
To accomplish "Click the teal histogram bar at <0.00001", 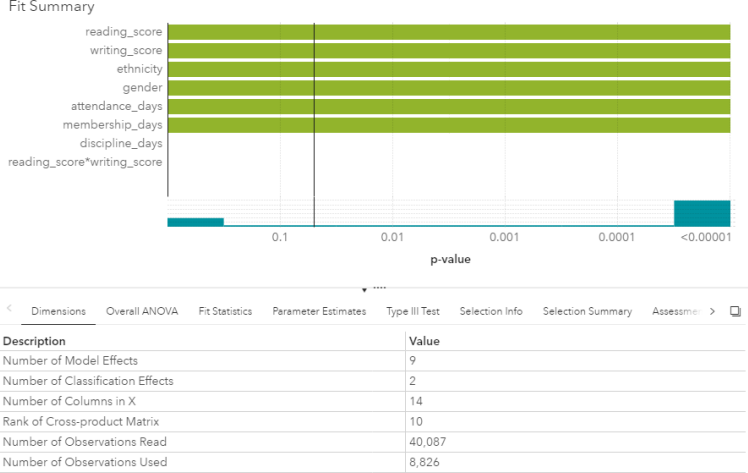I will coord(702,213).
